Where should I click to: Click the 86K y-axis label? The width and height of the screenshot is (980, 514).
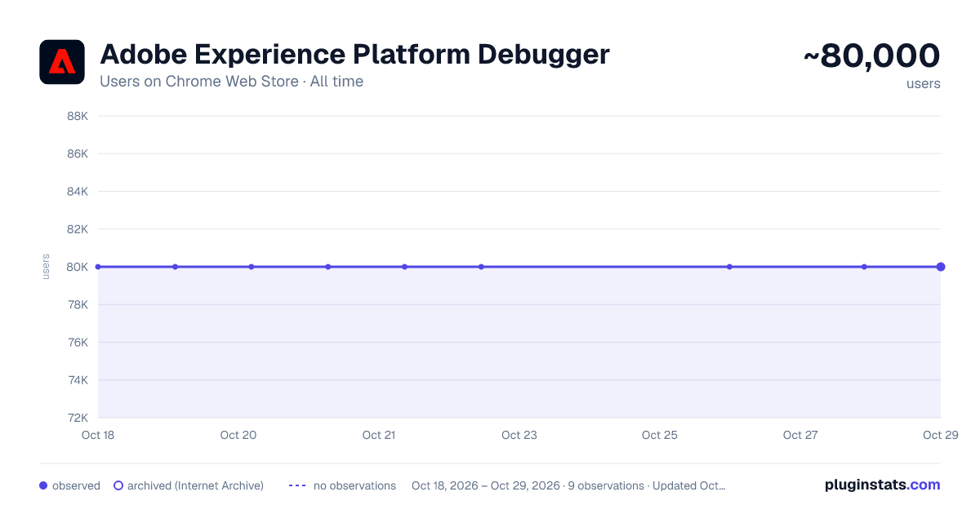pyautogui.click(x=78, y=153)
